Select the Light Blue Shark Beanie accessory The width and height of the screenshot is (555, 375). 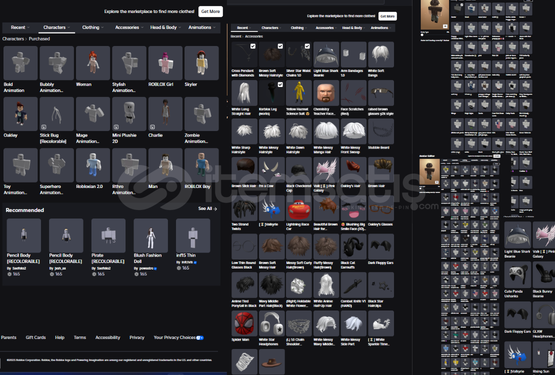click(326, 55)
